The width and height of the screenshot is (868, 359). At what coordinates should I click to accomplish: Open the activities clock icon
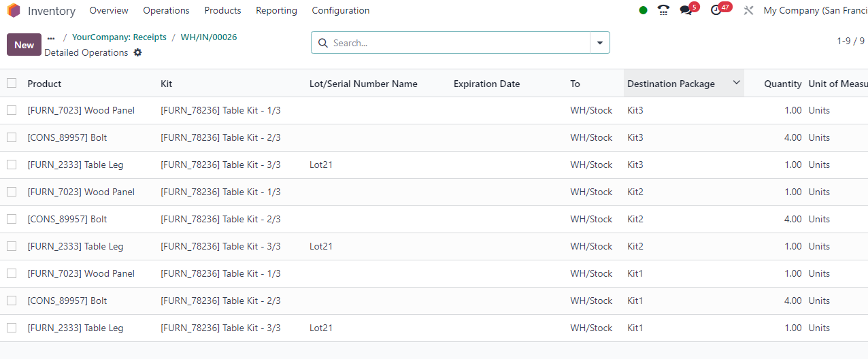(x=716, y=11)
